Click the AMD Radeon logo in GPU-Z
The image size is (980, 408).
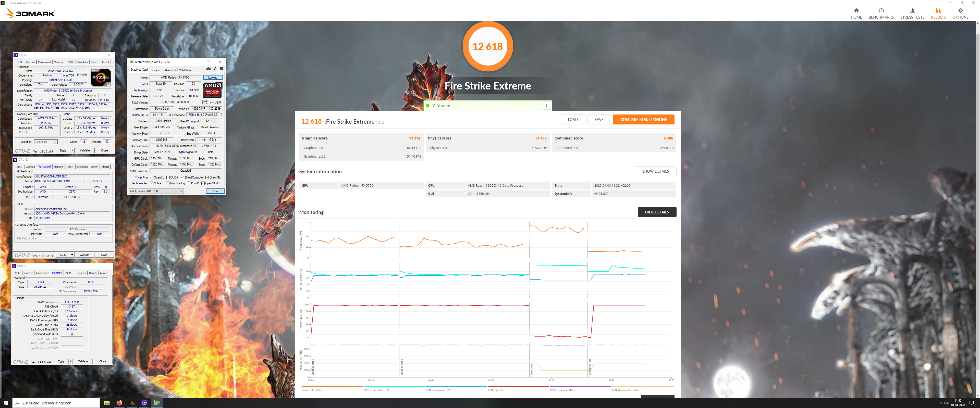212,90
